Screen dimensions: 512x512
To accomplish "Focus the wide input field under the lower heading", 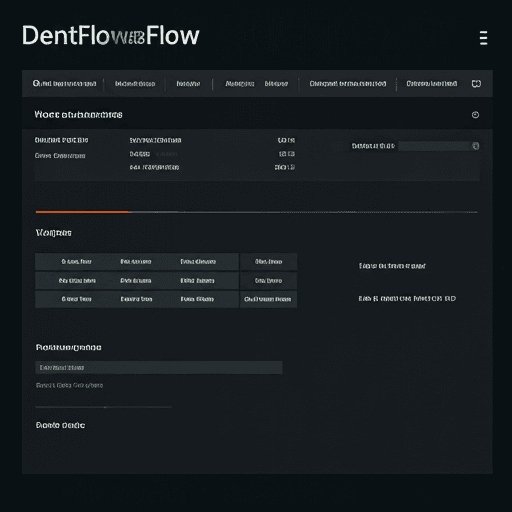I will click(x=159, y=367).
